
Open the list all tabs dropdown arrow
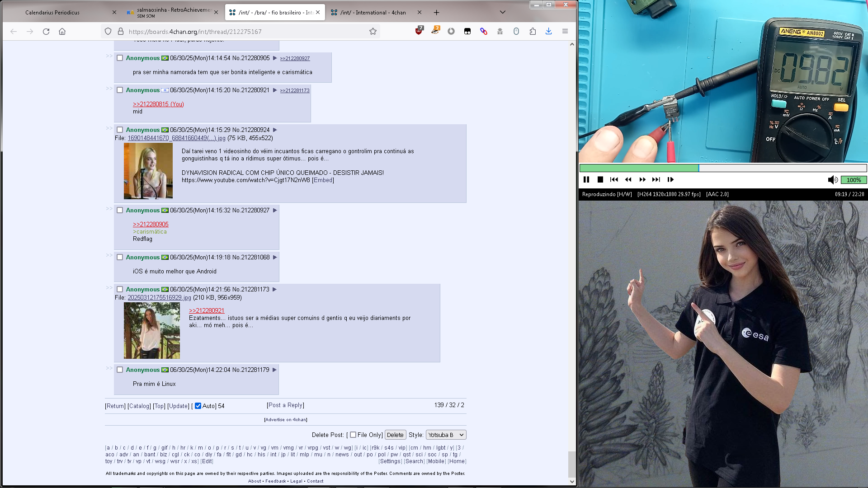click(x=502, y=12)
